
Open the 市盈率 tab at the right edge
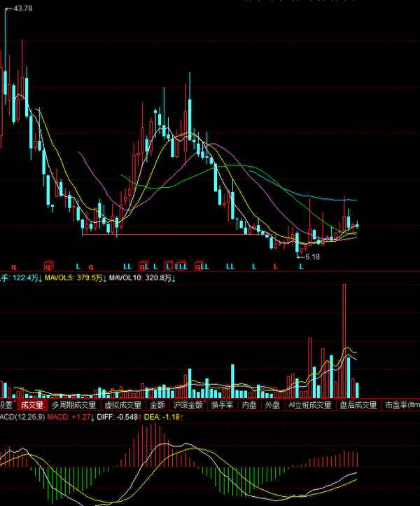pos(402,405)
